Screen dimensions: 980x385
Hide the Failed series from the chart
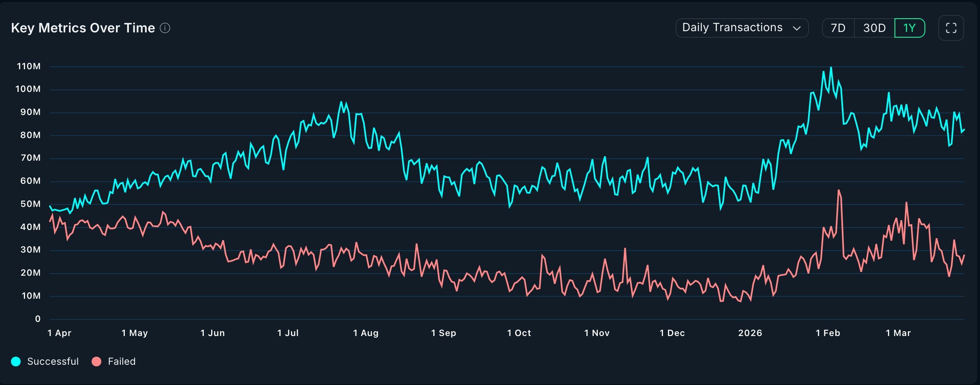[115, 362]
